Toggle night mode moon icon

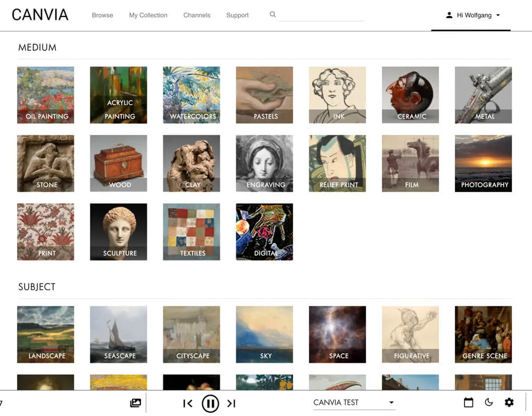pyautogui.click(x=488, y=402)
